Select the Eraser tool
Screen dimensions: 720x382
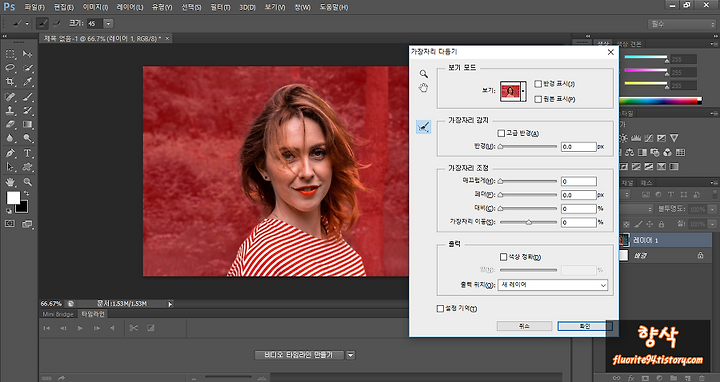pos(10,124)
